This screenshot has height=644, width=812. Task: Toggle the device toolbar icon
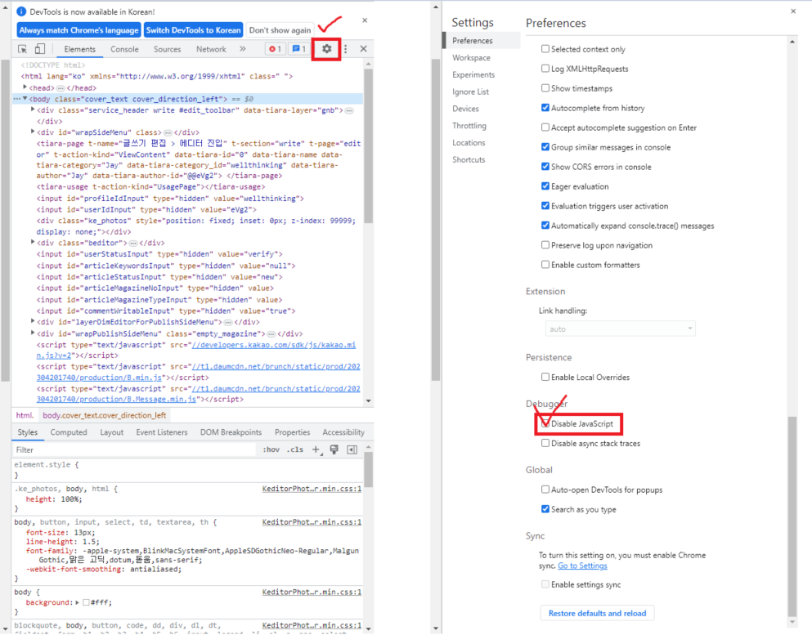click(39, 49)
